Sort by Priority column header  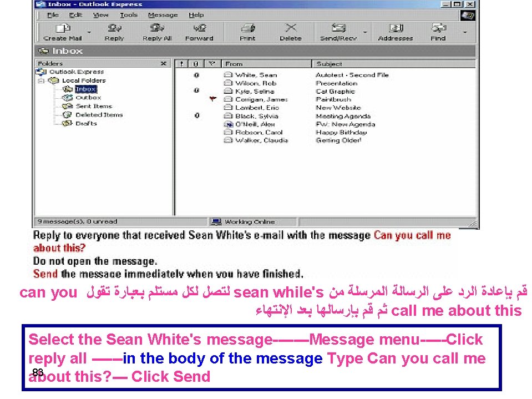click(x=182, y=64)
